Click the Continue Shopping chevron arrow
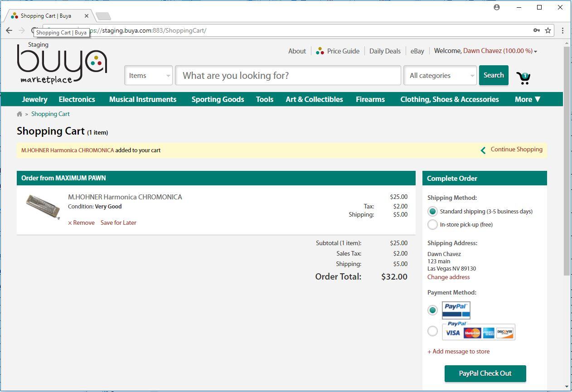This screenshot has height=392, width=572. pos(483,150)
